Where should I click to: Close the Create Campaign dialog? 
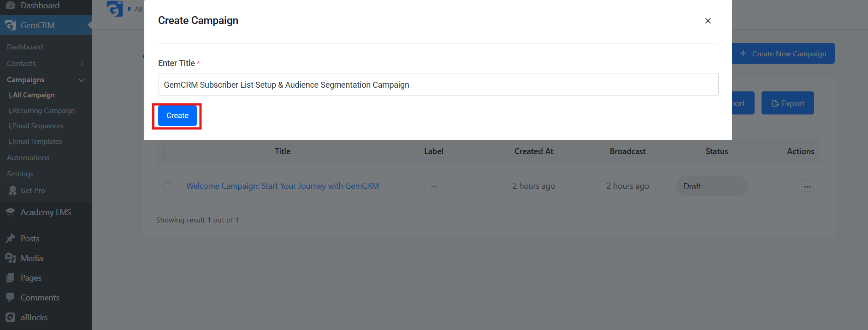click(708, 21)
